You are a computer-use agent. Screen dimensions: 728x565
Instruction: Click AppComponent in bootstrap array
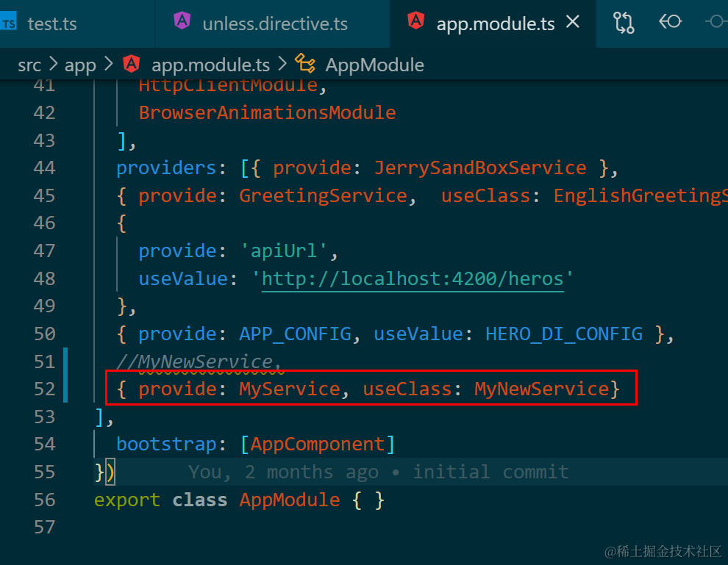[318, 445]
